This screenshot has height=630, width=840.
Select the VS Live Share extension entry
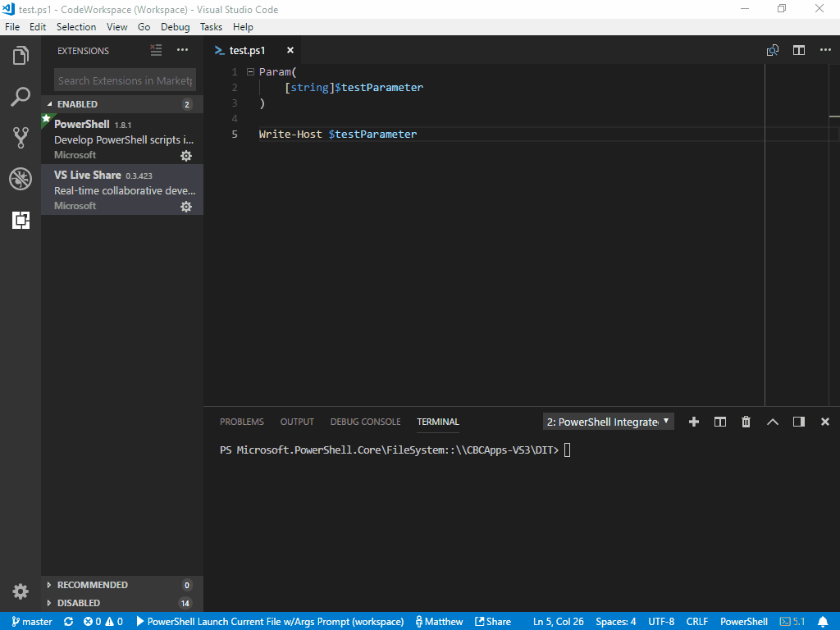click(x=122, y=189)
